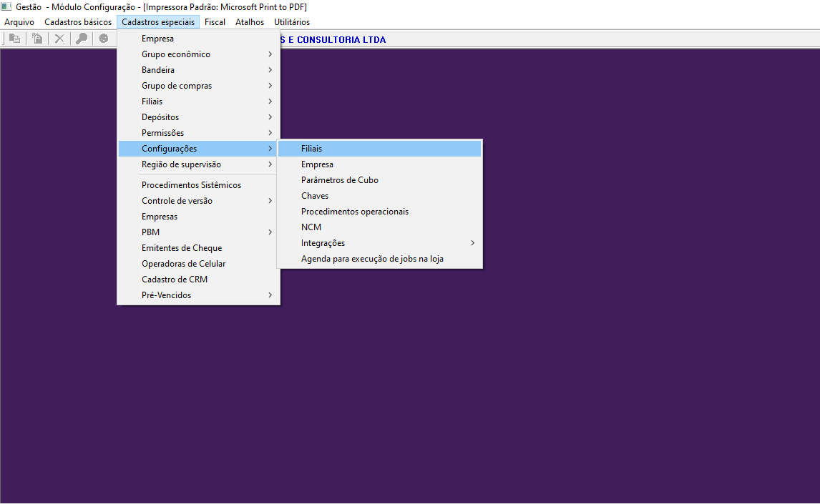Expand the Região de supervisão submenu

[x=199, y=164]
